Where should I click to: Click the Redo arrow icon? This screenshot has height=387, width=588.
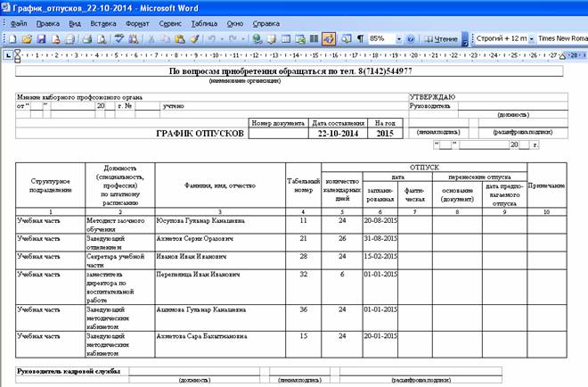(x=233, y=38)
